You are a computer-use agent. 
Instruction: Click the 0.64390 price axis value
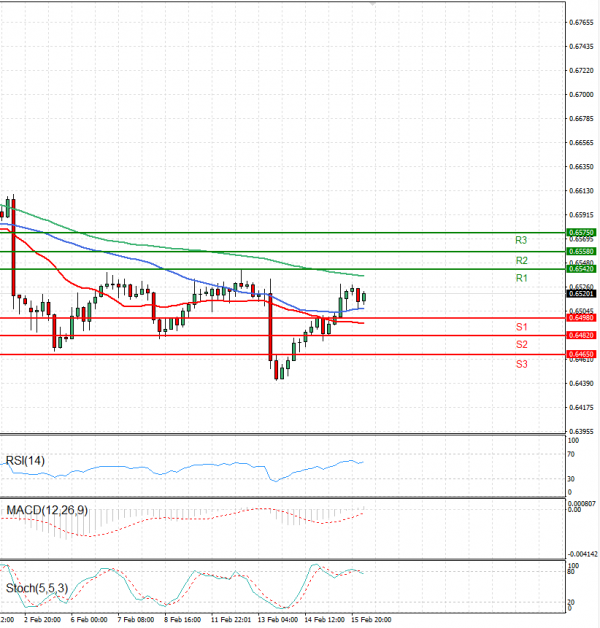pyautogui.click(x=581, y=383)
